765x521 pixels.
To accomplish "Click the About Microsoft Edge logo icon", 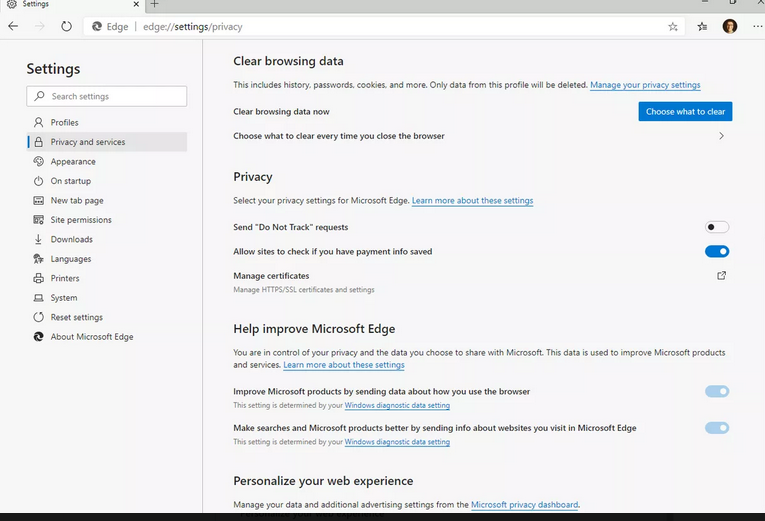I will pos(39,337).
